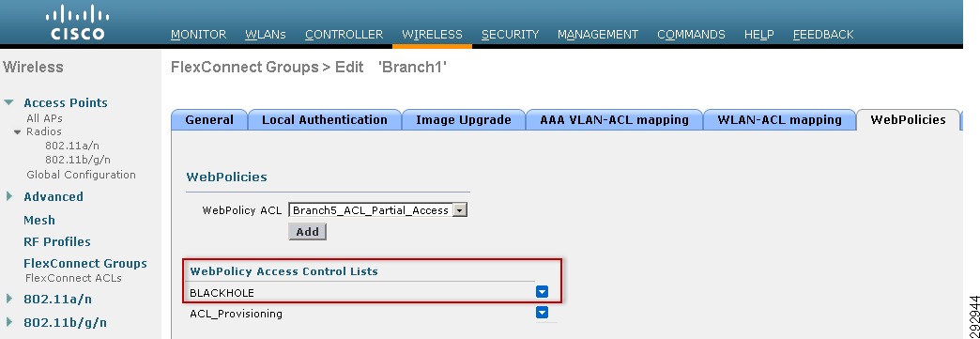Select the RF Profiles sidebar item

[57, 242]
